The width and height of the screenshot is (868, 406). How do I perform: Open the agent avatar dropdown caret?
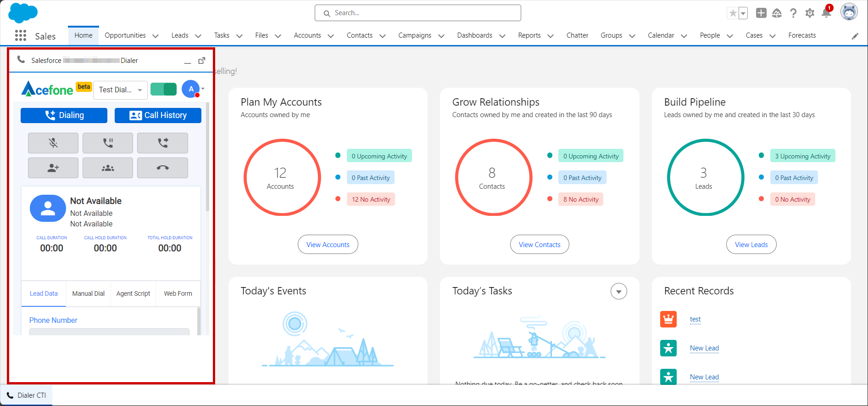203,89
